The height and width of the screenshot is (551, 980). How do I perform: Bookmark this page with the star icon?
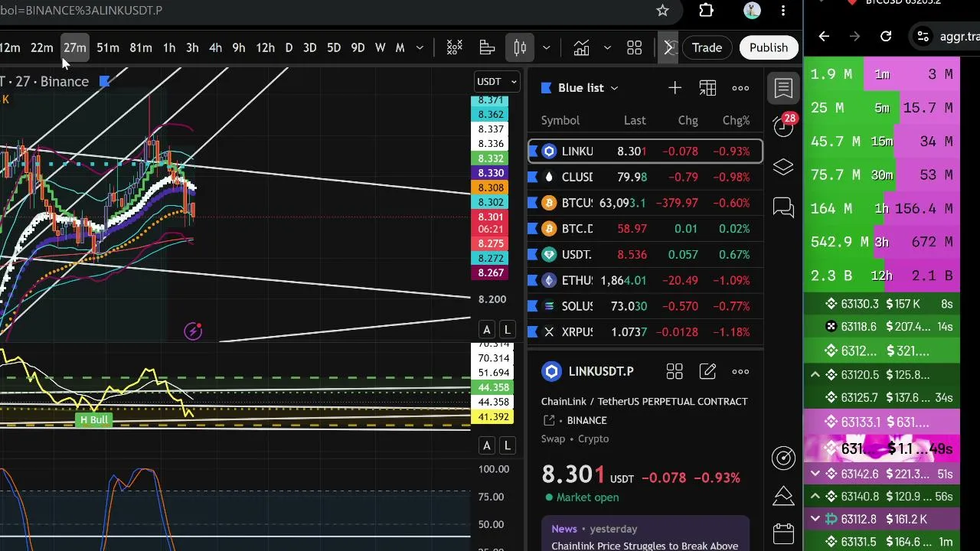[662, 11]
